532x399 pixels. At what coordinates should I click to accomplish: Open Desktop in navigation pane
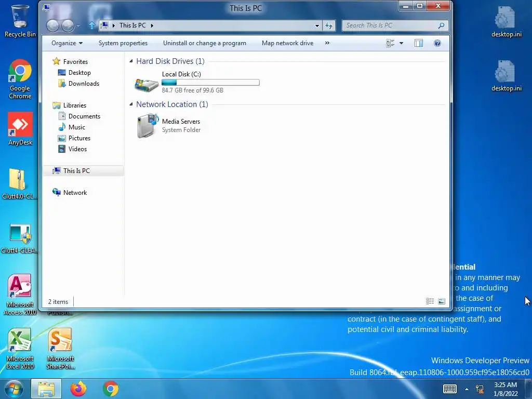coord(79,73)
